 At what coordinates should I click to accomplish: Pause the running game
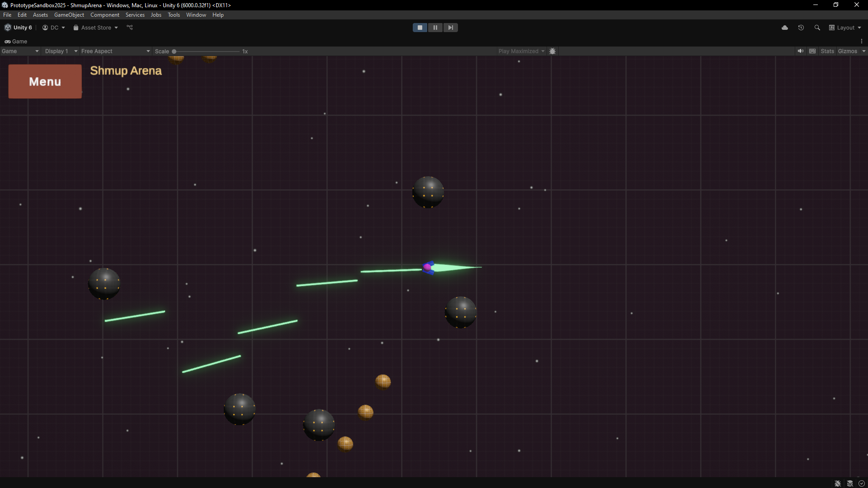(435, 28)
